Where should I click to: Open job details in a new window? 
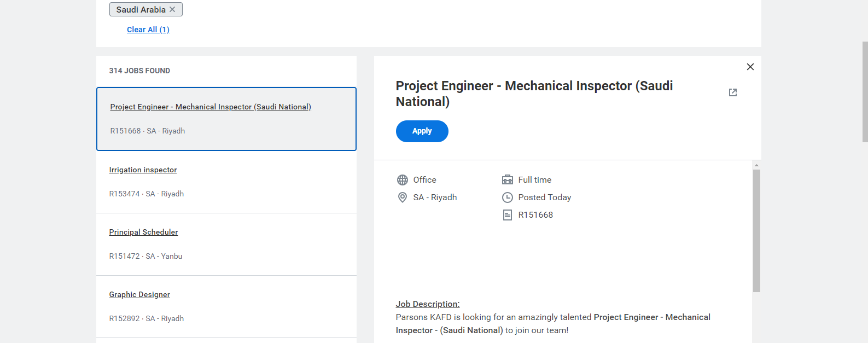[732, 92]
